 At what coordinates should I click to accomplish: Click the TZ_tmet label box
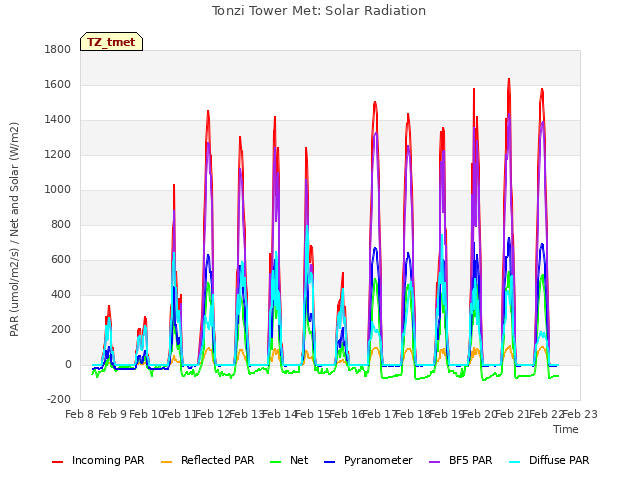click(111, 42)
